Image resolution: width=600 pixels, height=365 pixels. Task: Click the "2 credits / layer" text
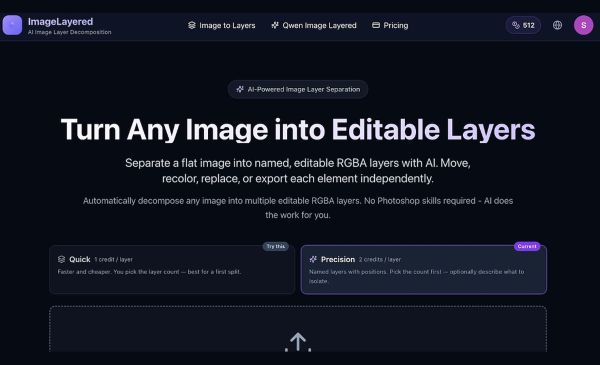click(x=380, y=259)
